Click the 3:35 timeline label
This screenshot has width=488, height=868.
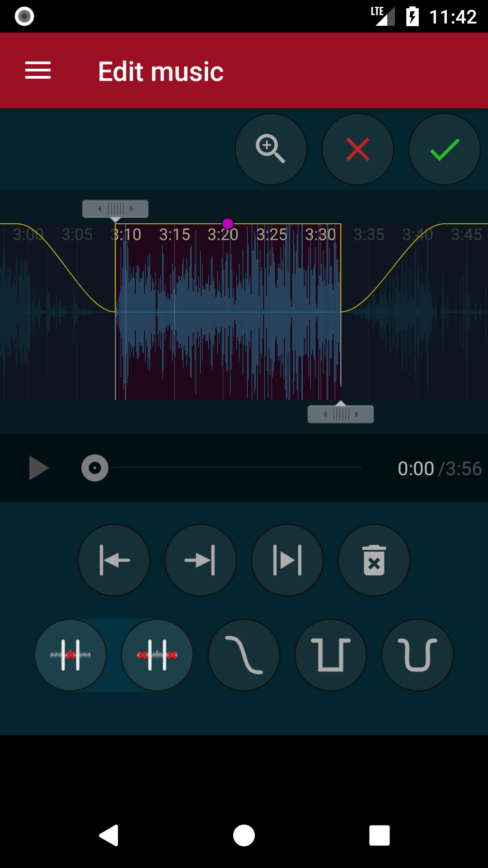coord(369,235)
